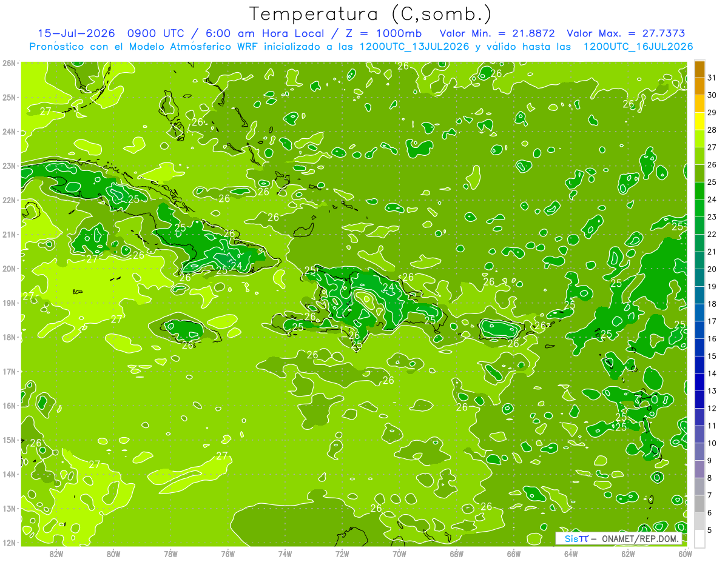Click the 21N latitude axis label
728x562 pixels.
(x=9, y=234)
